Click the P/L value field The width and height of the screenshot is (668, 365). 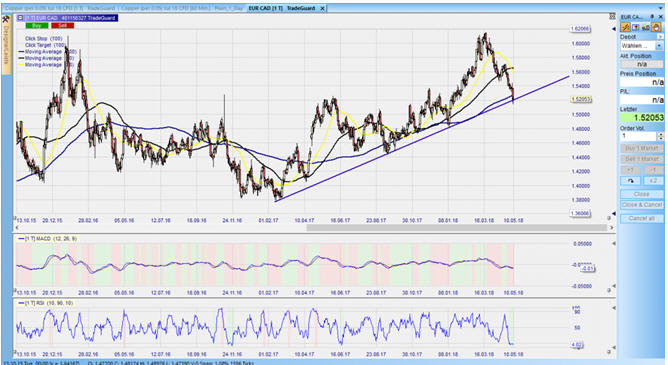[642, 100]
